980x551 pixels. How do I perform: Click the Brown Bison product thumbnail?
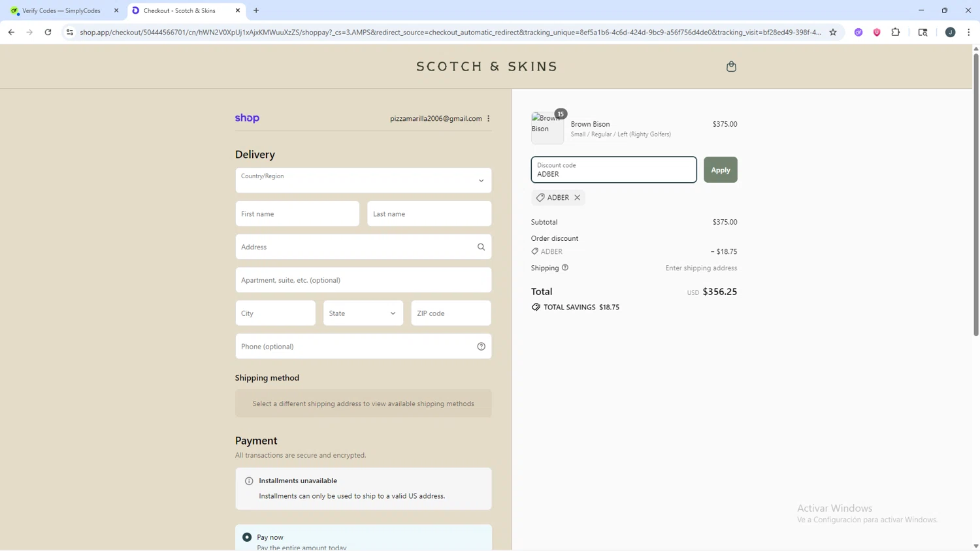tap(547, 128)
